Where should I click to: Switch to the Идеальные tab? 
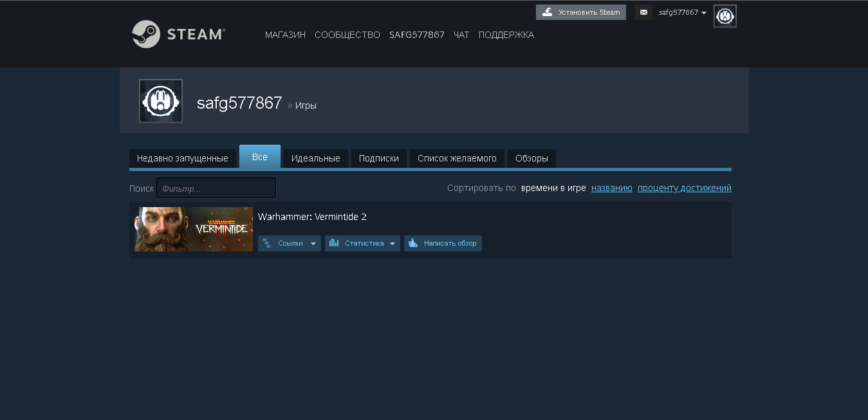(x=316, y=158)
